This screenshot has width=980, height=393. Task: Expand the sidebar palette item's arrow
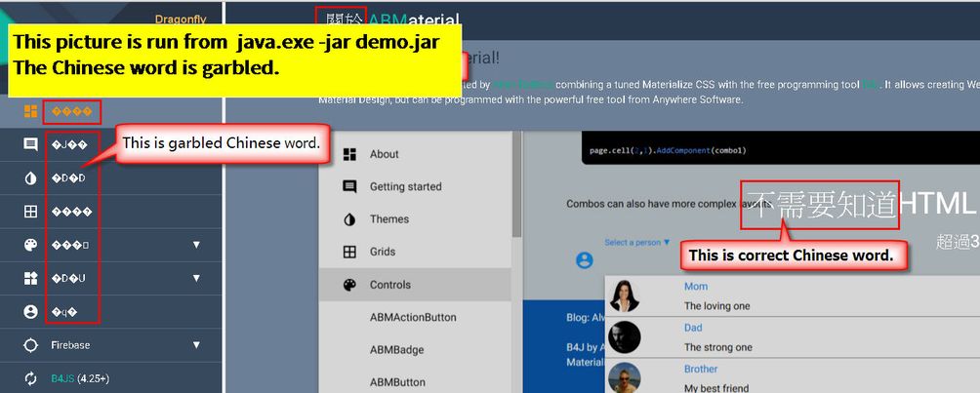point(196,245)
